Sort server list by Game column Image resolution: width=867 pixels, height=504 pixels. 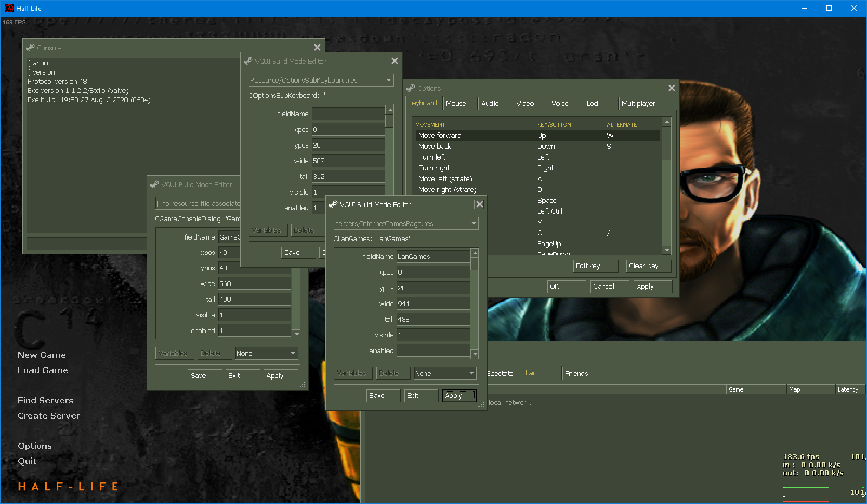pos(756,389)
